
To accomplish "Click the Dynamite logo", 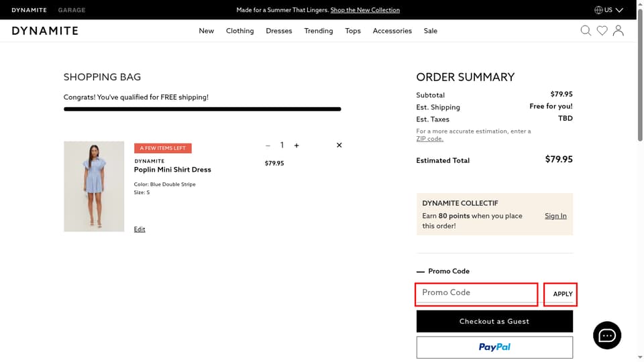I will point(45,31).
